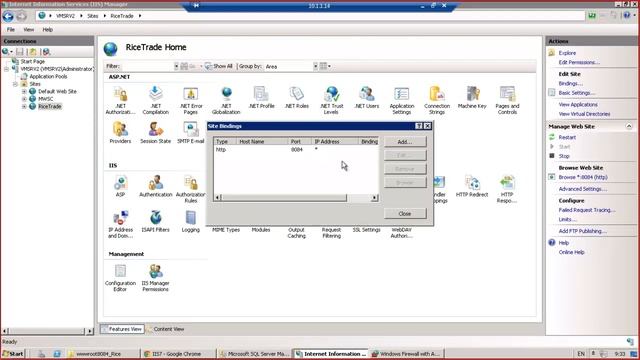Click Help question mark in Site Bindings dialog
Image resolution: width=640 pixels, height=360 pixels.
419,126
